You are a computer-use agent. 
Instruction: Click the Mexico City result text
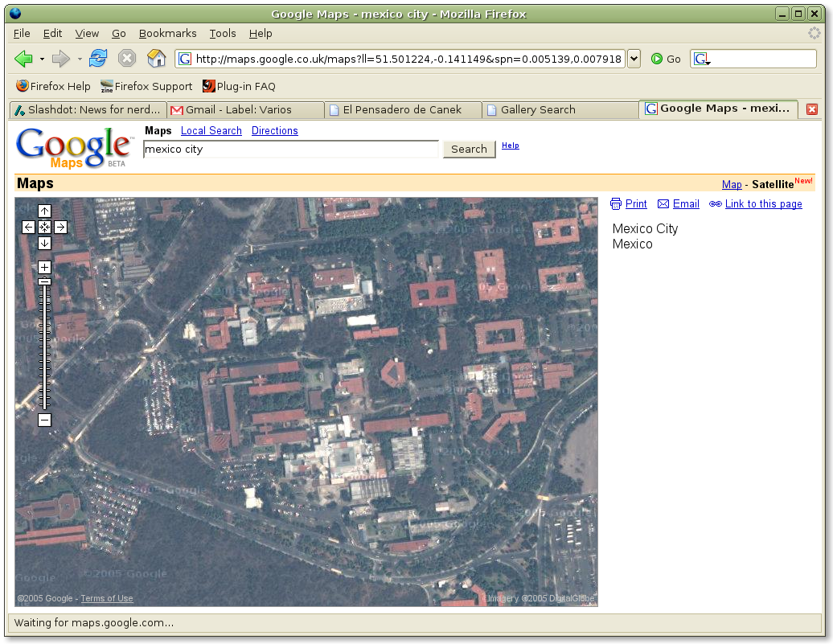pyautogui.click(x=645, y=229)
